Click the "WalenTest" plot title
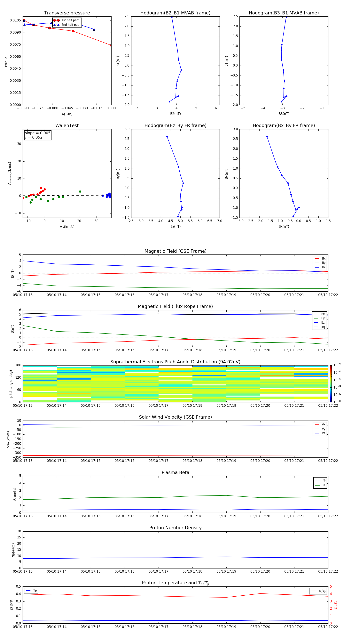The image size is (351, 644). coord(67,125)
